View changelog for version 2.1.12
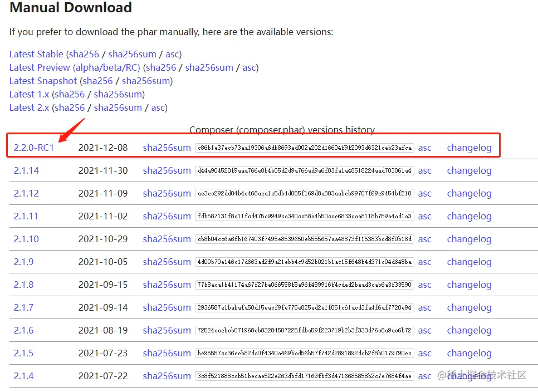This screenshot has height=392, width=538. click(469, 193)
